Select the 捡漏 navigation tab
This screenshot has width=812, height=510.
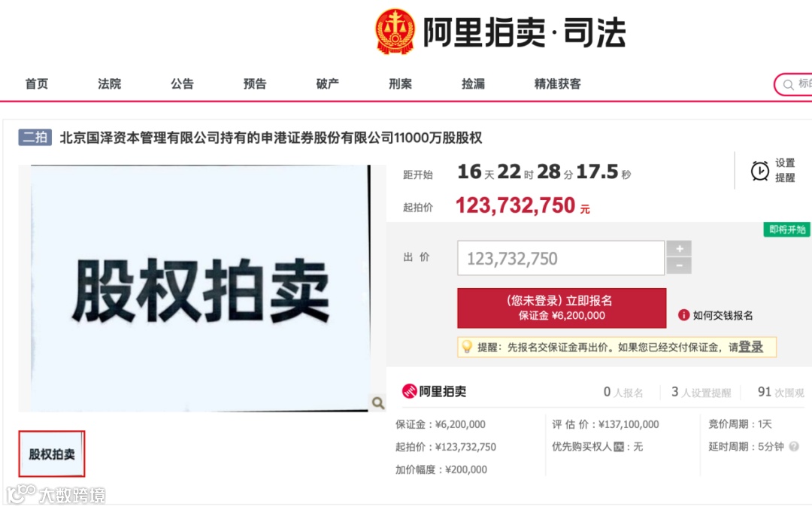pos(473,84)
